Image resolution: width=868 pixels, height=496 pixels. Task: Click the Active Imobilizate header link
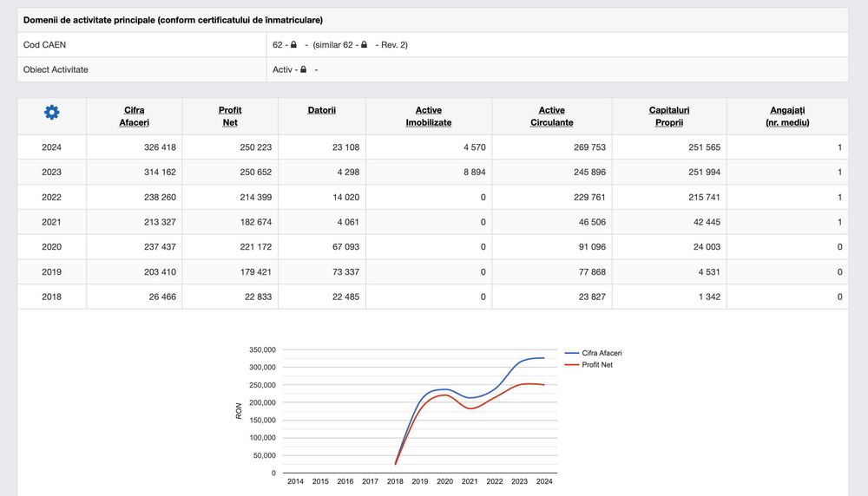point(429,116)
